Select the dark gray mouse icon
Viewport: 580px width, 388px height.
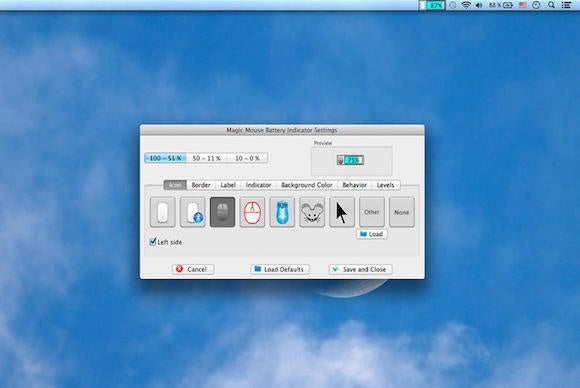pos(222,212)
